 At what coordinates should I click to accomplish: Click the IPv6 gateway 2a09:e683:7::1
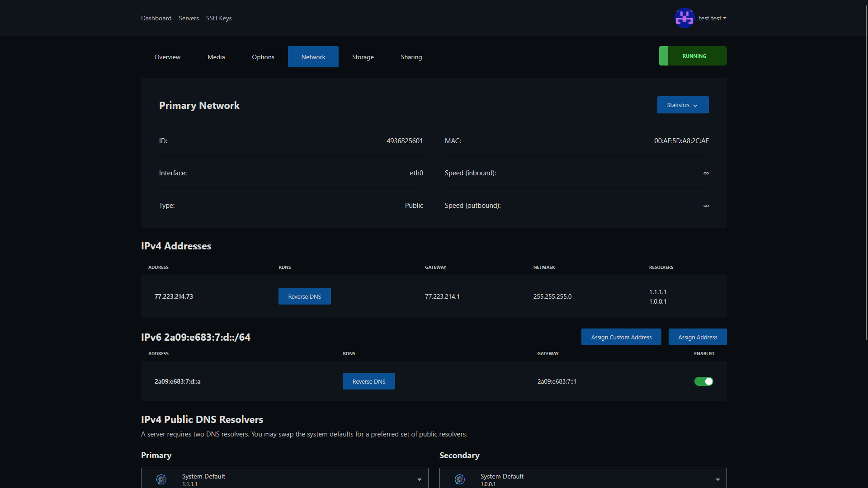pos(557,381)
